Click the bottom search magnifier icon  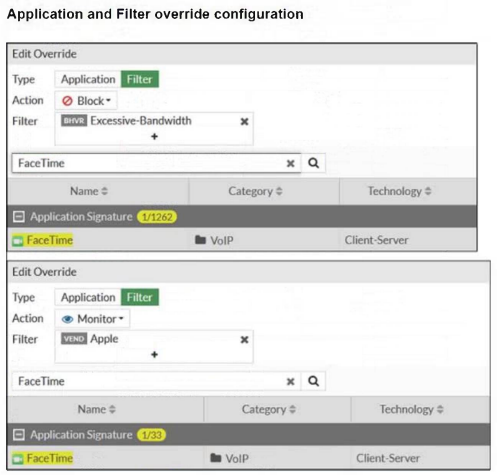[x=313, y=381]
